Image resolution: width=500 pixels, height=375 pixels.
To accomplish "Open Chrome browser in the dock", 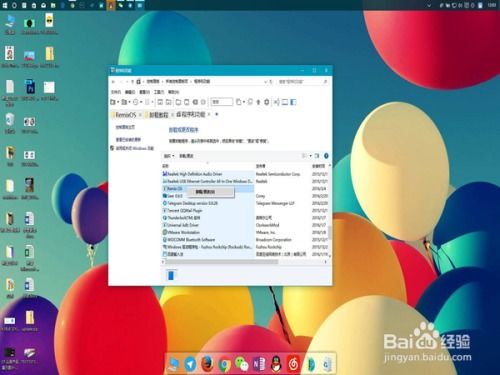I will [225, 364].
